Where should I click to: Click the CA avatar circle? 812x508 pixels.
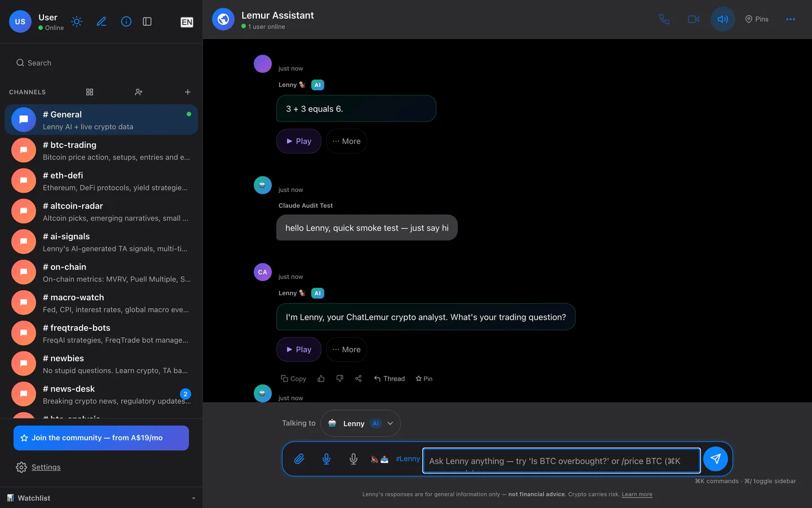(x=263, y=272)
